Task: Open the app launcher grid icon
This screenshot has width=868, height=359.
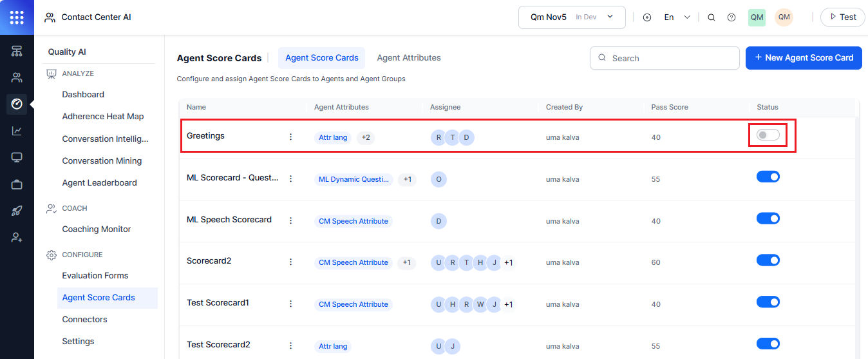Action: [x=17, y=17]
